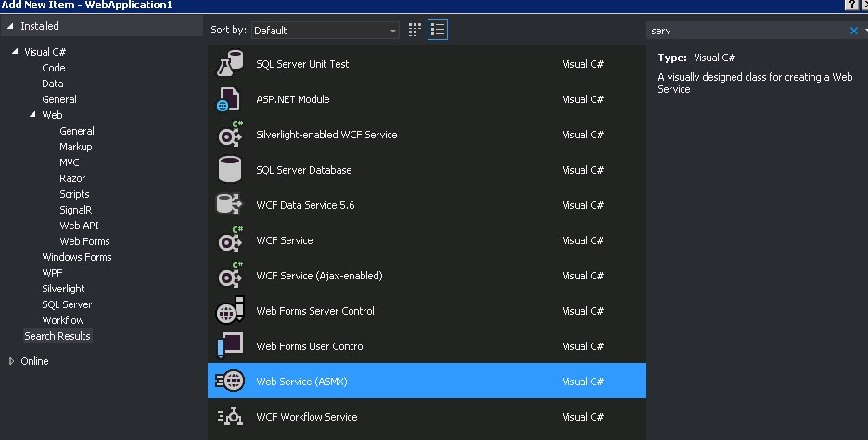Select the Web Forms User Control icon
This screenshot has height=440, width=868.
coord(228,346)
